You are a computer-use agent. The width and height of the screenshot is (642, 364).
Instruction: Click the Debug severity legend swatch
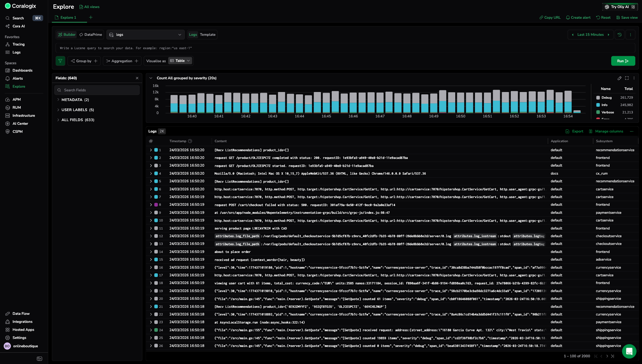(598, 98)
